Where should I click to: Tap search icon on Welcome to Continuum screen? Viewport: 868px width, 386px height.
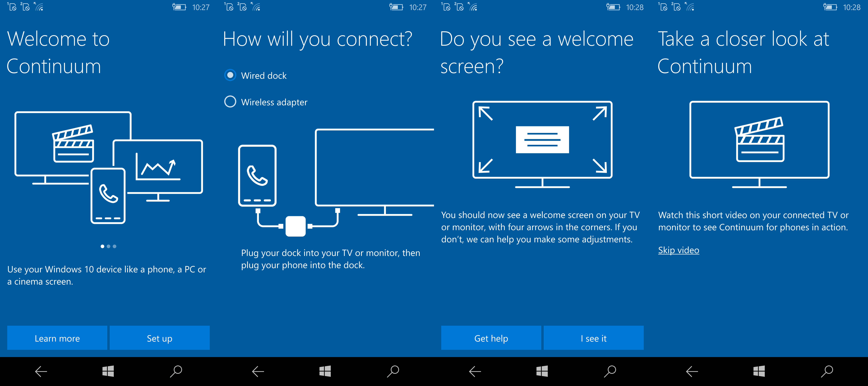click(x=176, y=371)
